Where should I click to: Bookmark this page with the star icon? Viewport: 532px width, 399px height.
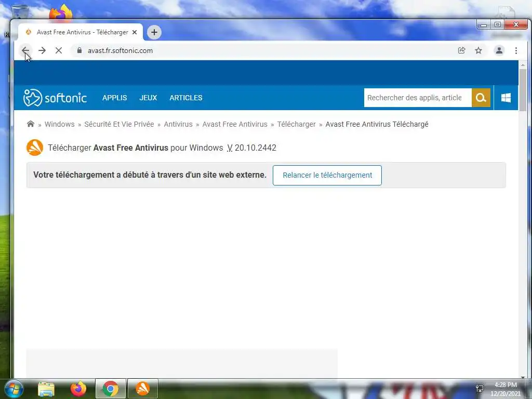[x=478, y=50]
